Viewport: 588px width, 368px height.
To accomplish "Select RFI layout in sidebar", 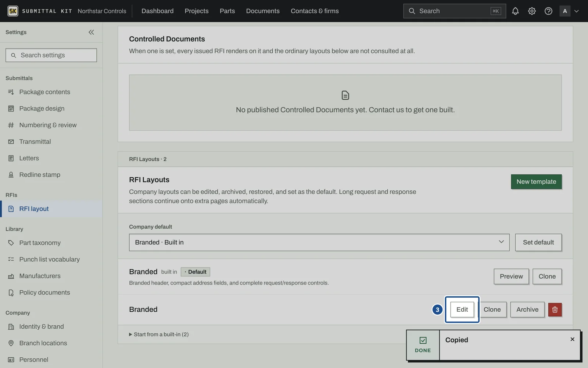I will tap(51, 209).
